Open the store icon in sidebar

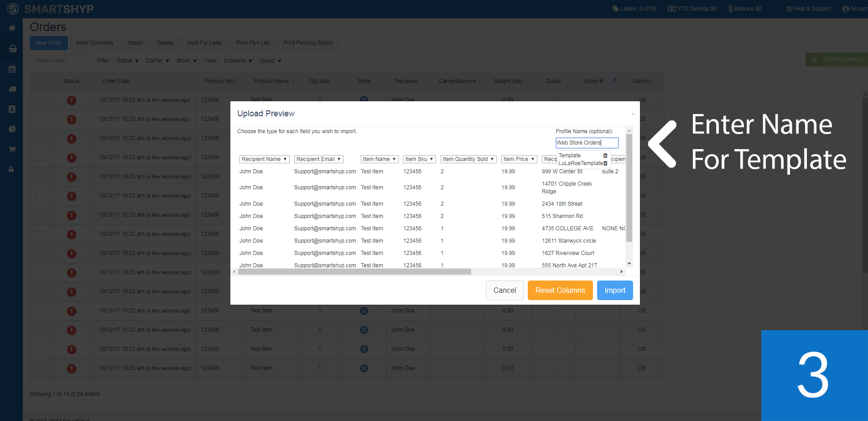click(13, 49)
